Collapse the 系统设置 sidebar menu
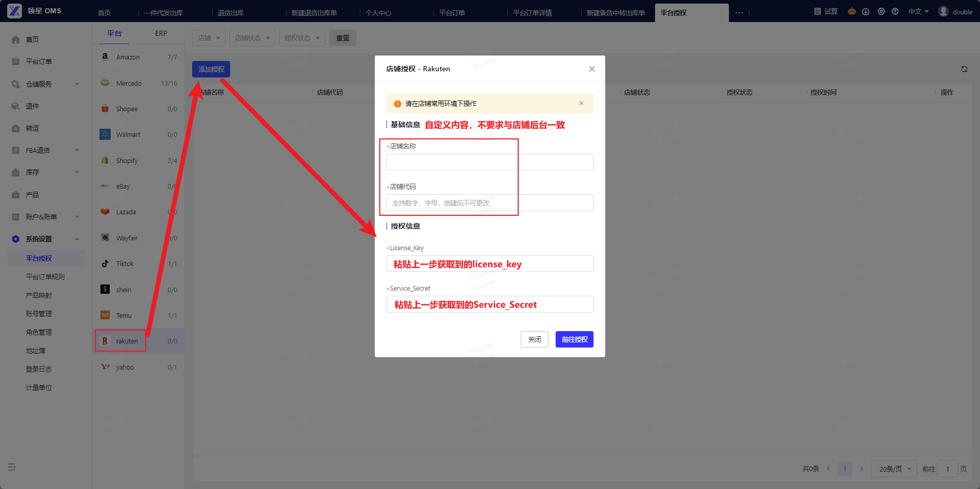Screen dimensions: 980x489 click(77, 239)
